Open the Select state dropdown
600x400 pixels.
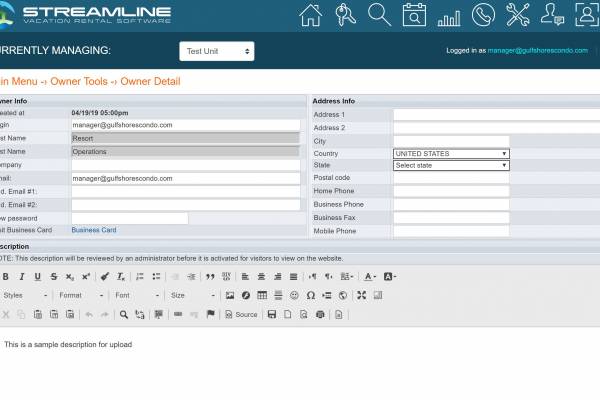click(x=450, y=166)
